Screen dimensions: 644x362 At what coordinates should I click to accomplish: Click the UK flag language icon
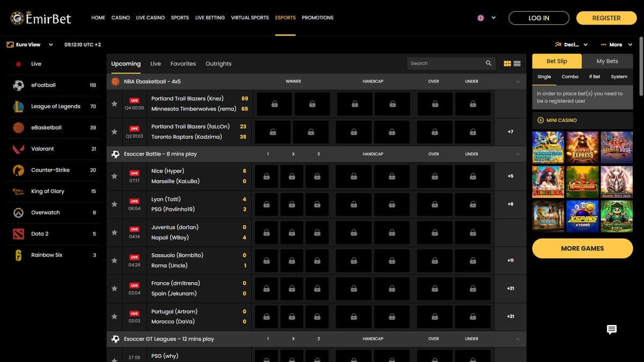(481, 18)
